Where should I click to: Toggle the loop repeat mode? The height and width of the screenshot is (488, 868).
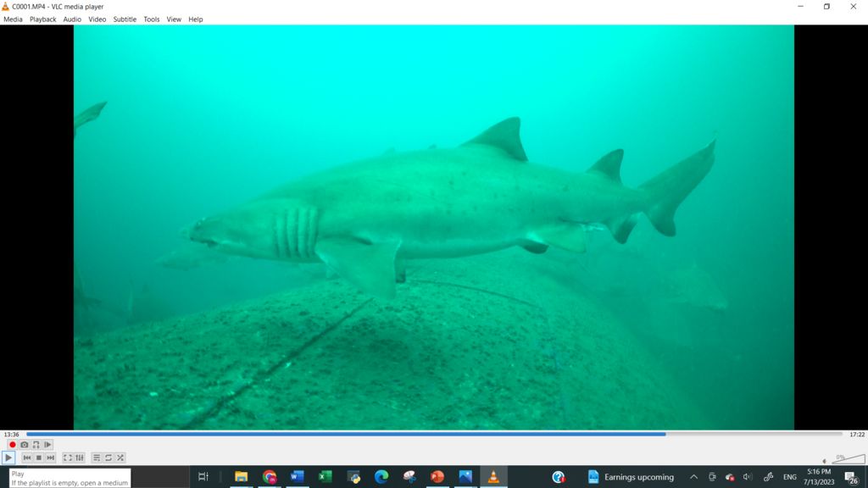(108, 457)
